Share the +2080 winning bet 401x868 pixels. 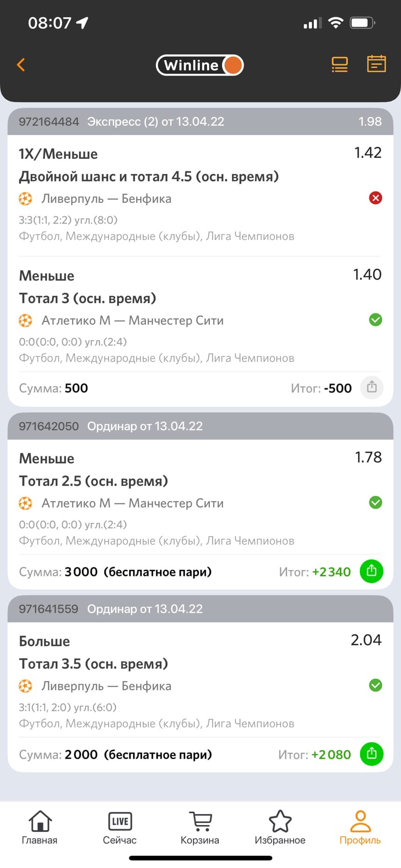pyautogui.click(x=371, y=754)
